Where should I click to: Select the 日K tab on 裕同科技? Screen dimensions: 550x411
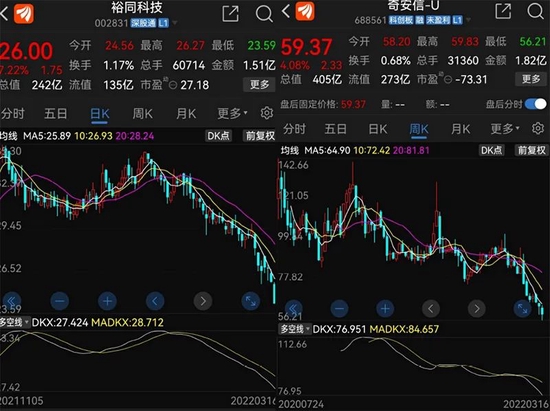point(100,114)
